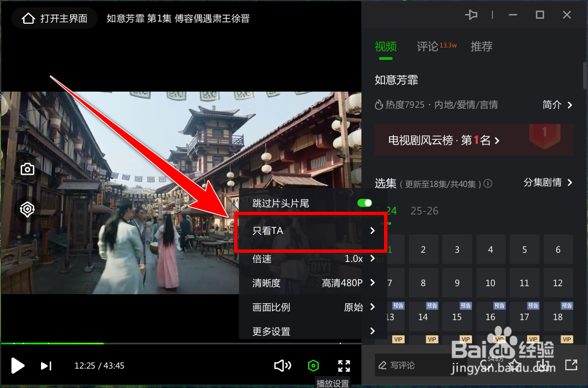Open the AI recognition tool on the left
The width and height of the screenshot is (588, 388).
(x=26, y=209)
